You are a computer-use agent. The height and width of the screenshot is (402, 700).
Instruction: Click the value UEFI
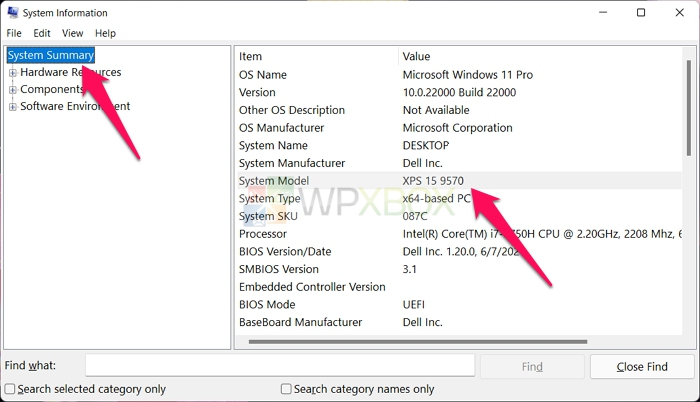(x=413, y=305)
